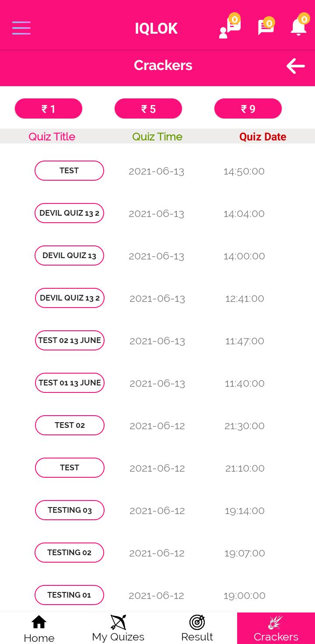Open the Home tab
Viewport: 315px width, 644px height.
click(39, 628)
